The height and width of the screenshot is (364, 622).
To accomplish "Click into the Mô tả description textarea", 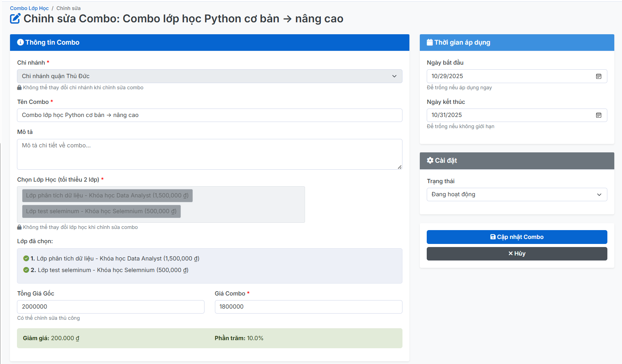I will 210,154.
